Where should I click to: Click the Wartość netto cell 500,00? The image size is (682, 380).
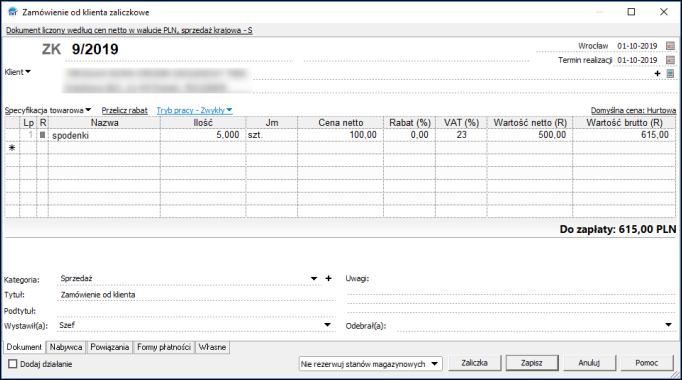[x=530, y=135]
